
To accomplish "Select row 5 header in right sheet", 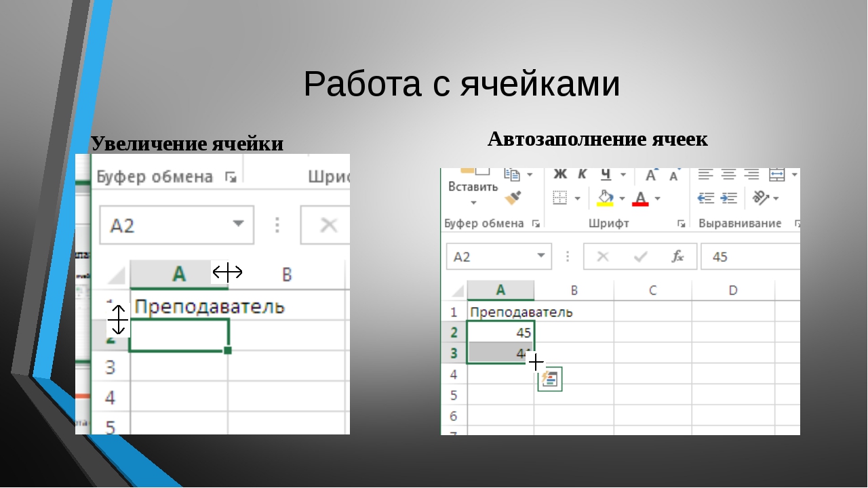I will click(454, 395).
